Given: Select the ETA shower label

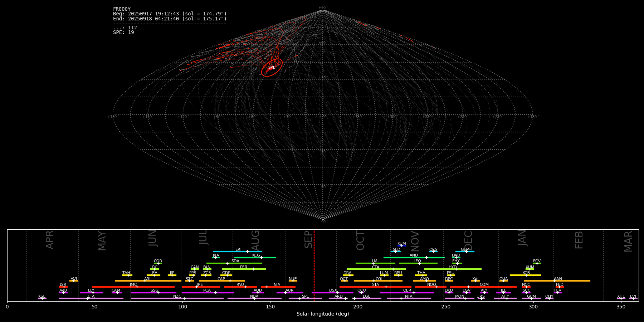Looking at the screenshot, I should (x=91, y=297).
